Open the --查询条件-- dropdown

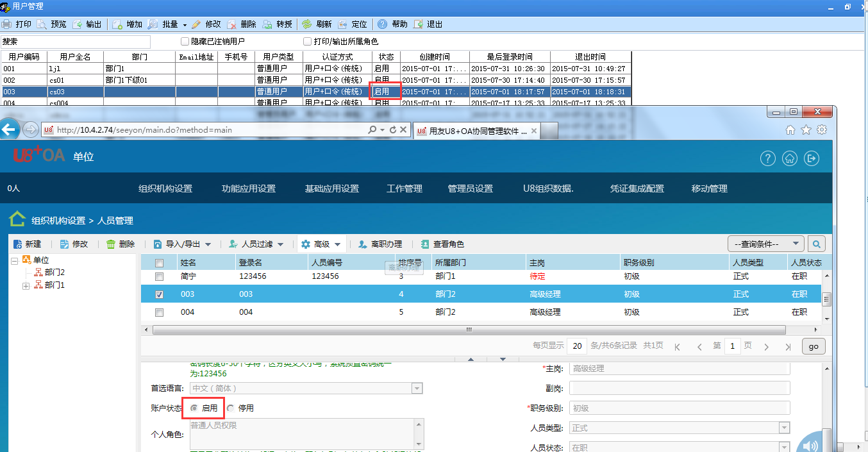765,244
